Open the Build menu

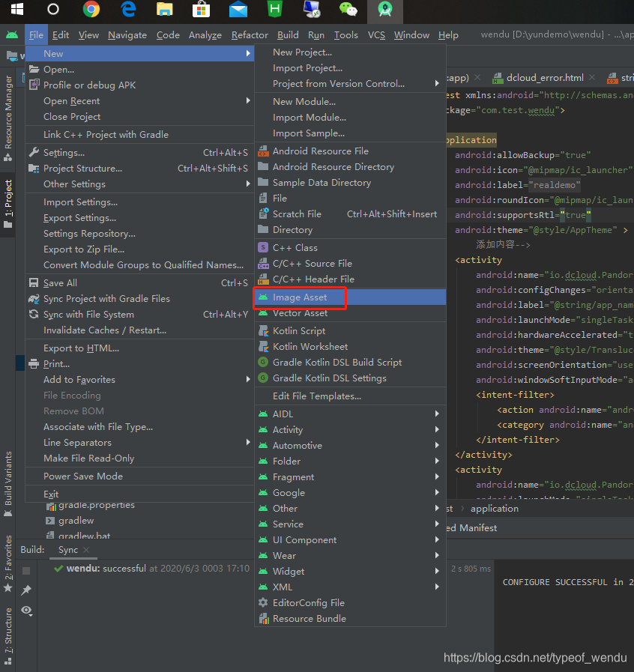pyautogui.click(x=288, y=34)
